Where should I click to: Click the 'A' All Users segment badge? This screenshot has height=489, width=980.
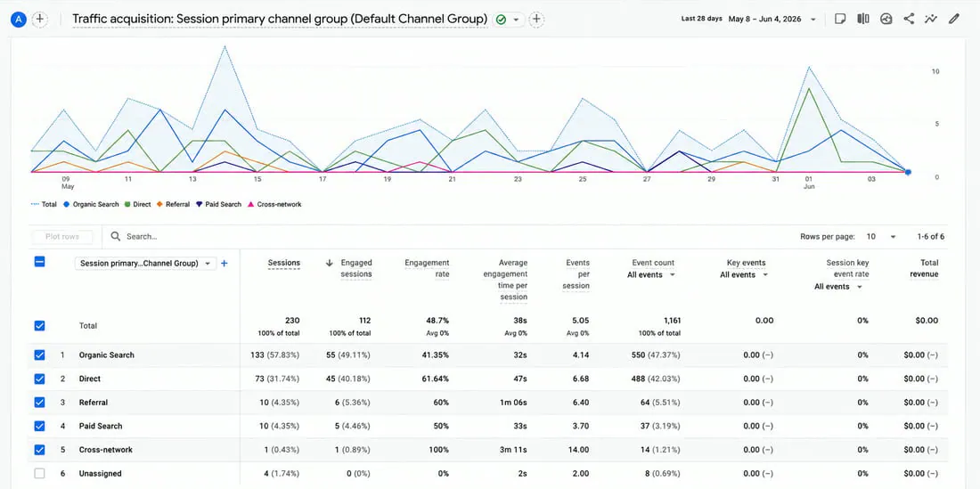click(19, 20)
